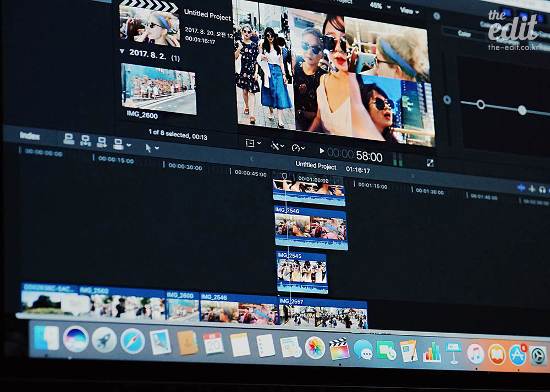Collapse the 2017. 8. 2. event group
The image size is (550, 392).
pos(122,51)
